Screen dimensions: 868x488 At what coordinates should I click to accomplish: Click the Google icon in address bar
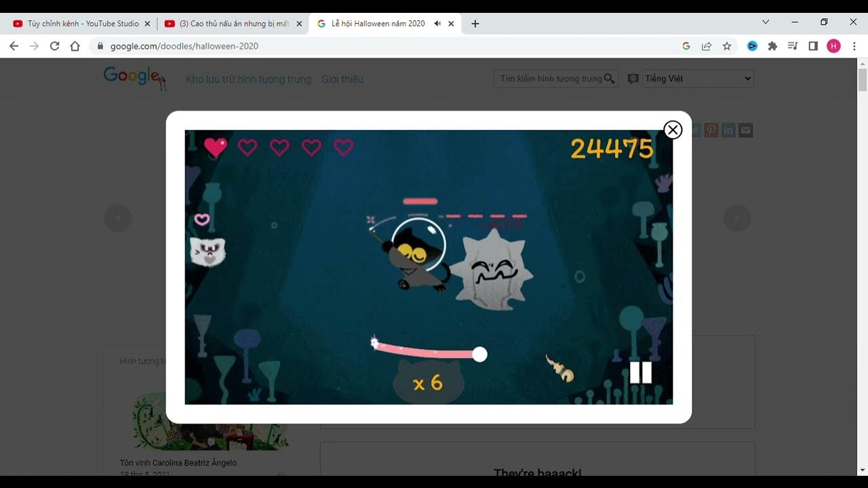point(686,46)
